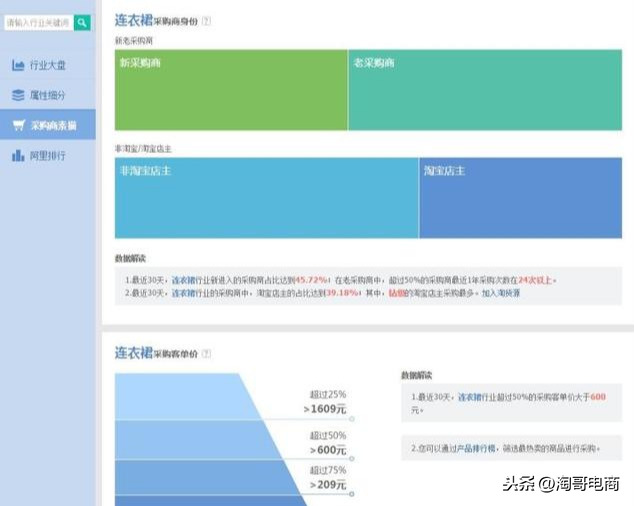
Task: Select the teal 老采购商 block
Action: pyautogui.click(x=485, y=90)
